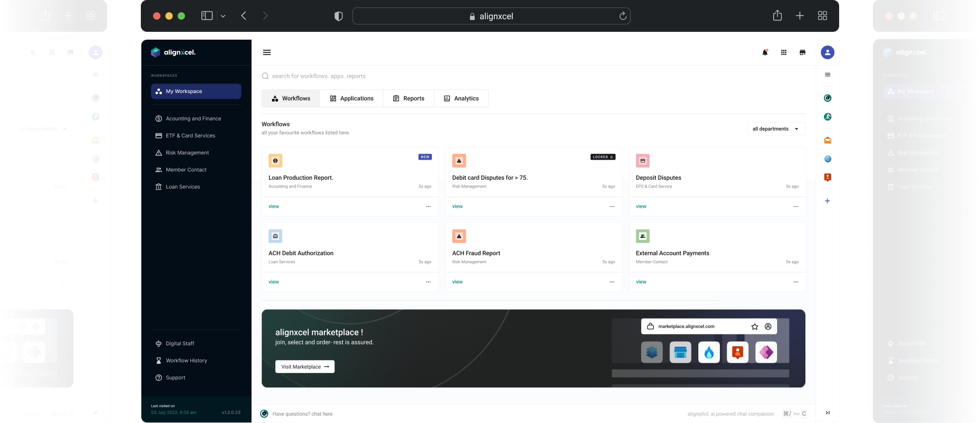Open the notifications bell icon
This screenshot has height=423, width=980.
pyautogui.click(x=765, y=52)
